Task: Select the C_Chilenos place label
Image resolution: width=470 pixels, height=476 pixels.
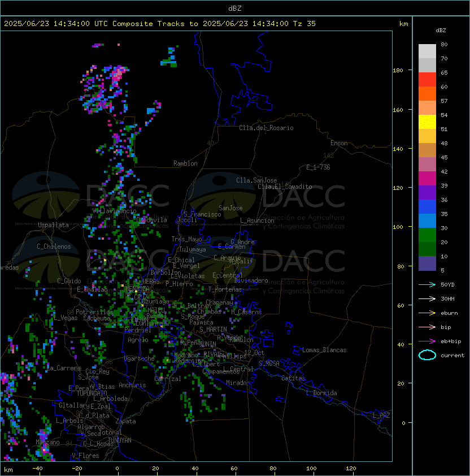Action: (54, 246)
